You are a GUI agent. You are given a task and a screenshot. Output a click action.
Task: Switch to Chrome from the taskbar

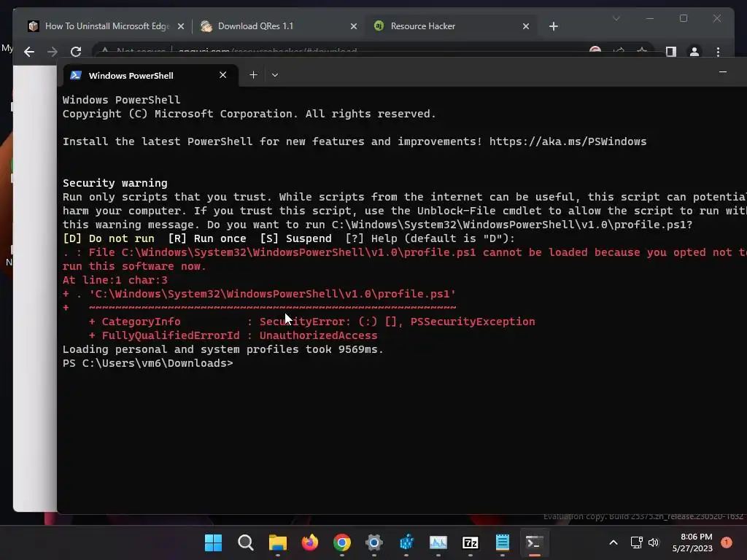(x=342, y=542)
